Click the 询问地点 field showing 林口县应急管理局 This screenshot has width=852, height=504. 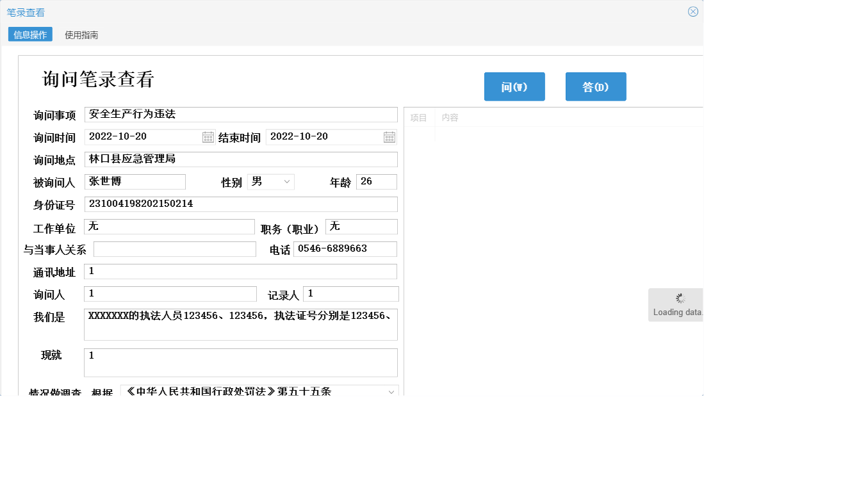241,159
